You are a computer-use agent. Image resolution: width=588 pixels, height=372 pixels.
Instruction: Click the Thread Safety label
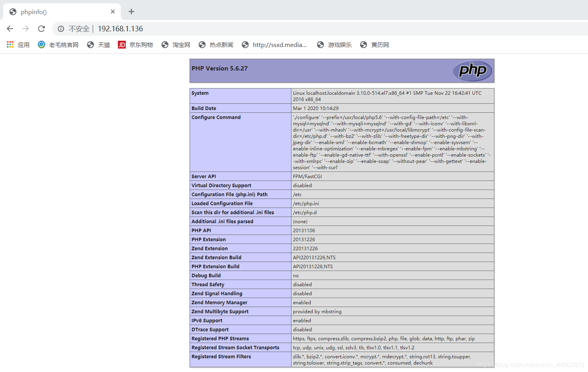pos(208,285)
